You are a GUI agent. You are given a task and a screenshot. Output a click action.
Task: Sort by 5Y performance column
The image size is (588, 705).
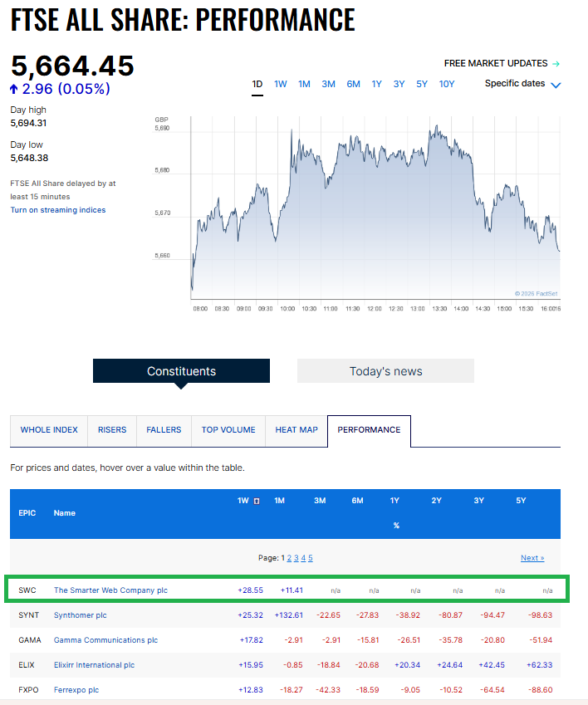521,501
